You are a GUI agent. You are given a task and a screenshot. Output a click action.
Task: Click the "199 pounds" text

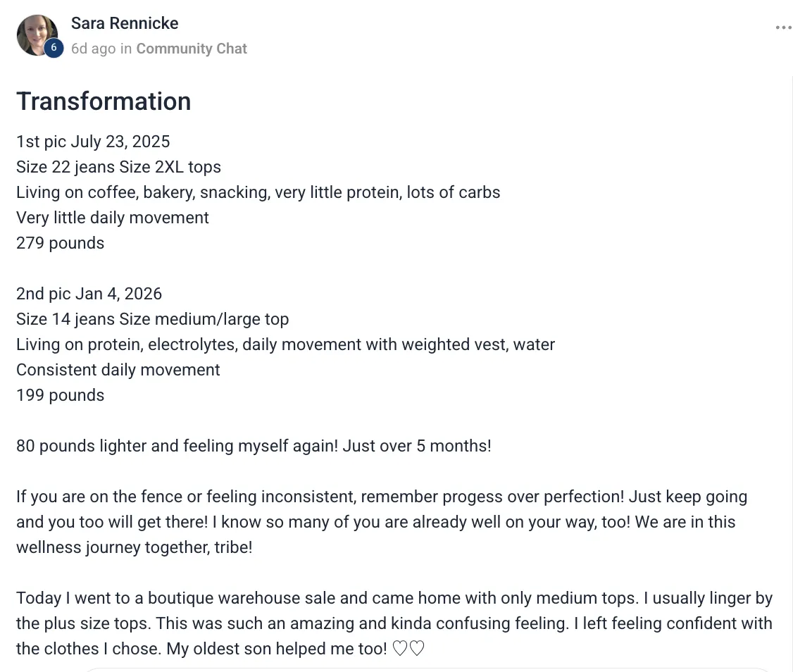point(60,395)
